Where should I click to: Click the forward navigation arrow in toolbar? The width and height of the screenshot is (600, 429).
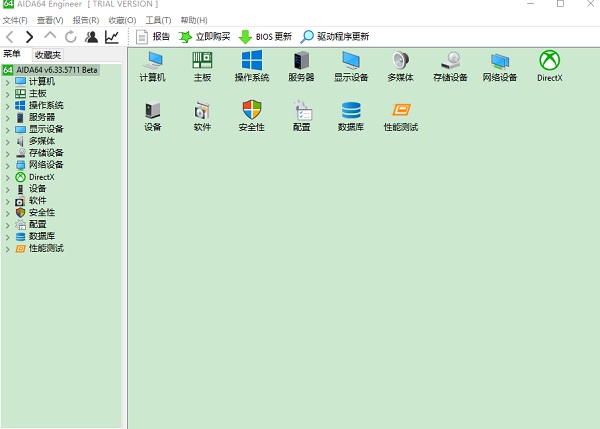pyautogui.click(x=30, y=37)
